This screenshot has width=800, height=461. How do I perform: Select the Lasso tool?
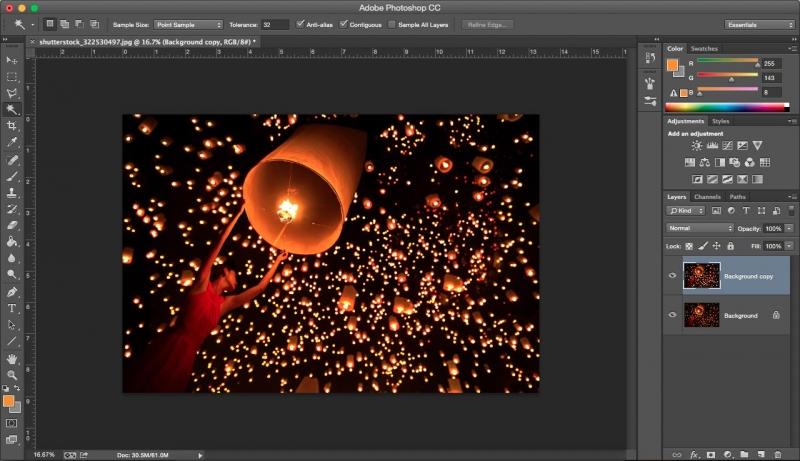(12, 92)
